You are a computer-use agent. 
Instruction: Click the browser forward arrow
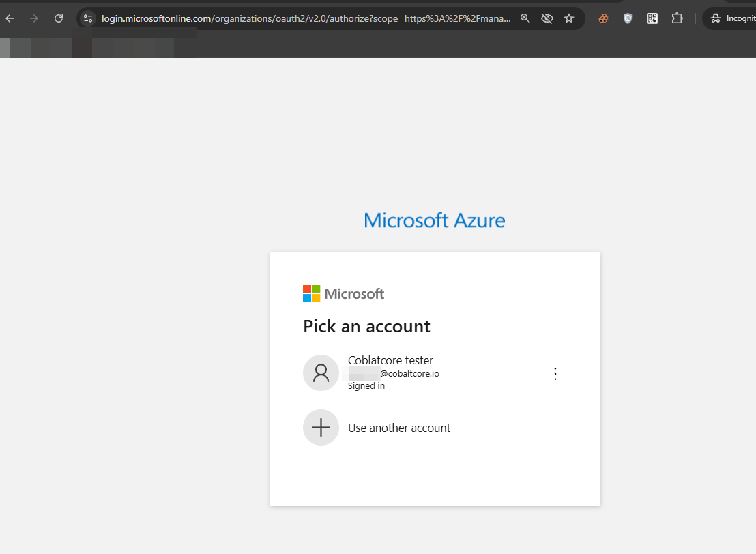pos(34,18)
